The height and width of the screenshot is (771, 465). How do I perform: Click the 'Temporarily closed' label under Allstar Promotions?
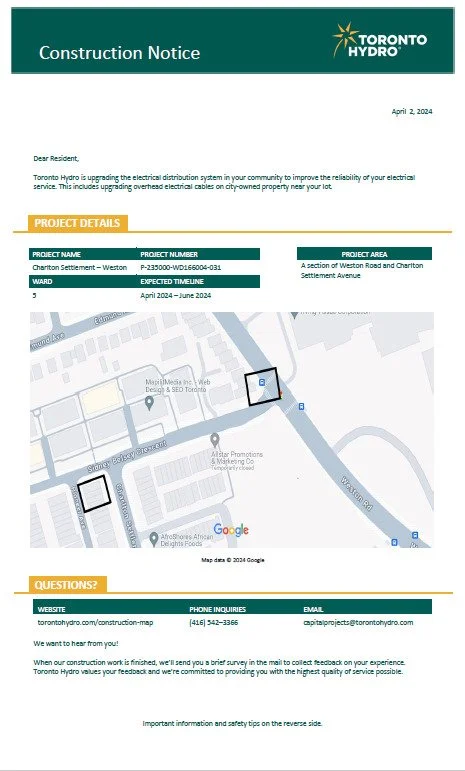[x=232, y=468]
